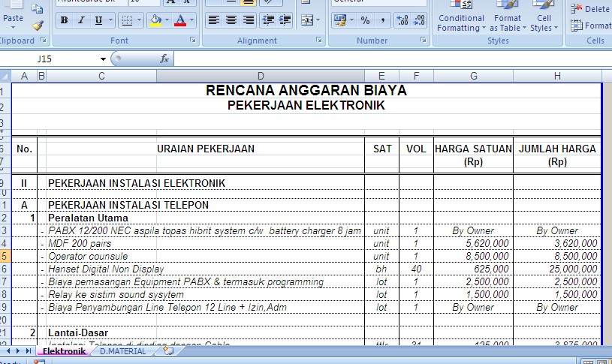The image size is (612, 364).
Task: Jump to last sheet using tab arrow
Action: coord(28,351)
